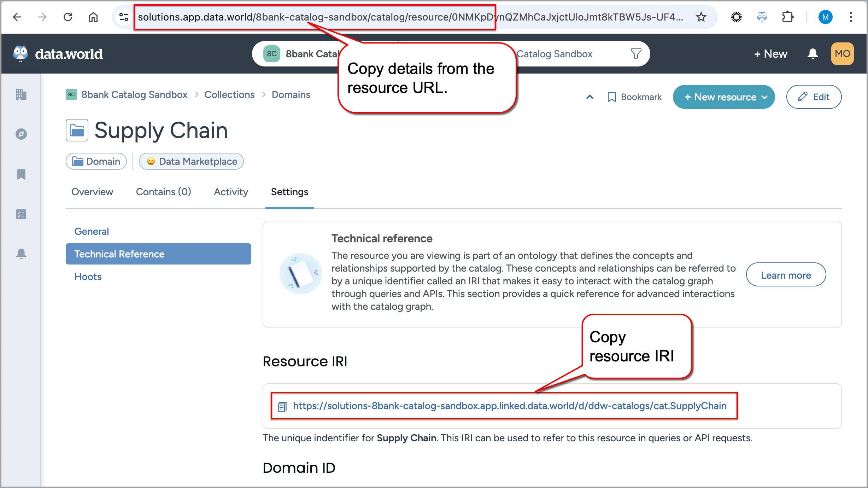
Task: Click the Bookmark button
Action: click(634, 97)
